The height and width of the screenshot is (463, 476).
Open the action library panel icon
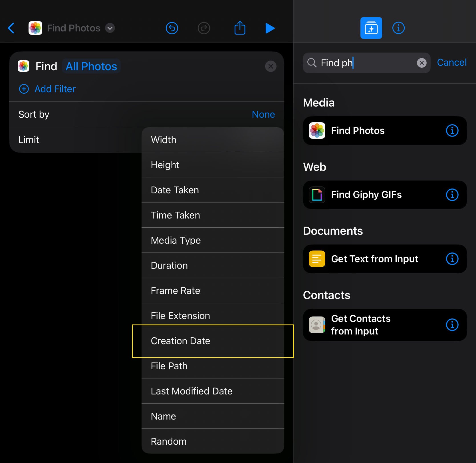tap(371, 28)
